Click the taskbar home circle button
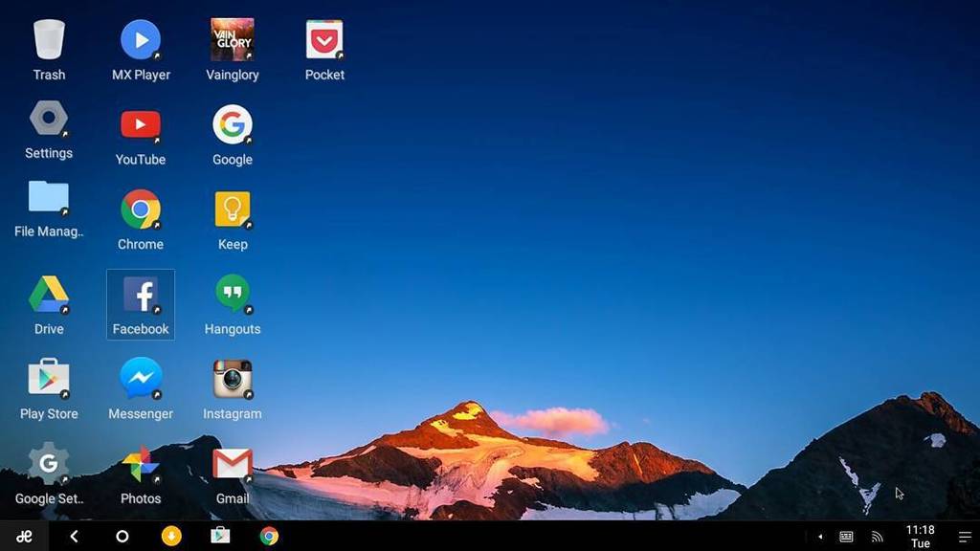The height and width of the screenshot is (551, 980). click(122, 536)
